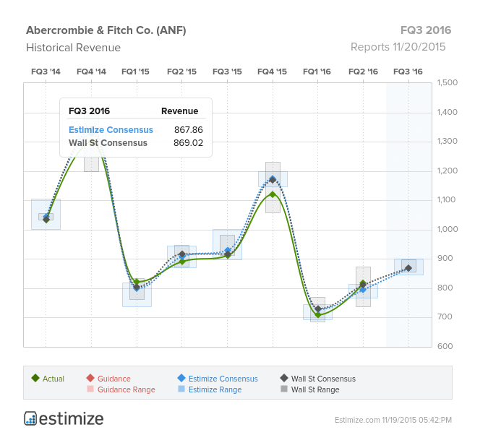Click the FQ2 '16 Estimize consensus blue diamond
Viewport: 488px width, 448px height.
click(x=363, y=290)
